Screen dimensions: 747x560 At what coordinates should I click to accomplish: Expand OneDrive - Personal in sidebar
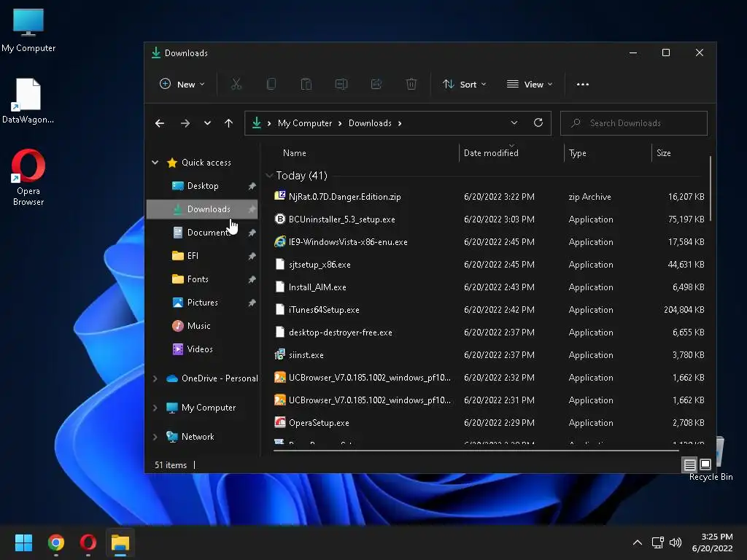155,378
